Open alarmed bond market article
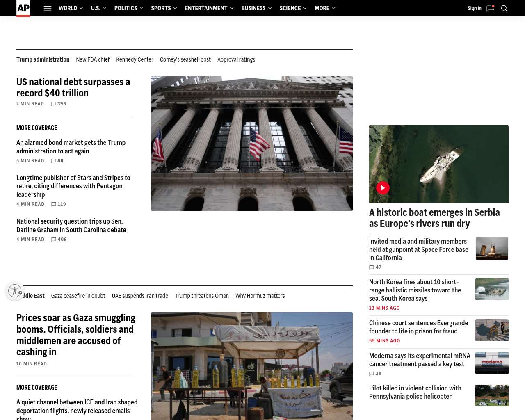Image resolution: width=525 pixels, height=420 pixels. coord(71,147)
